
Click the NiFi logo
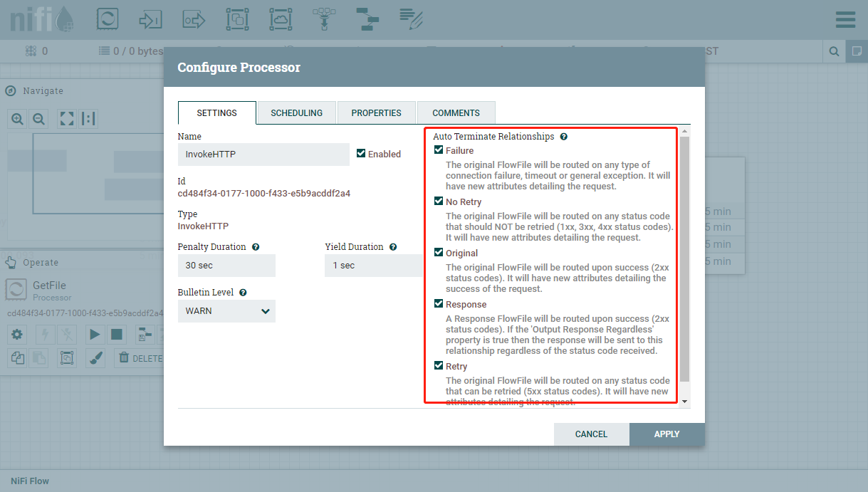(41, 19)
